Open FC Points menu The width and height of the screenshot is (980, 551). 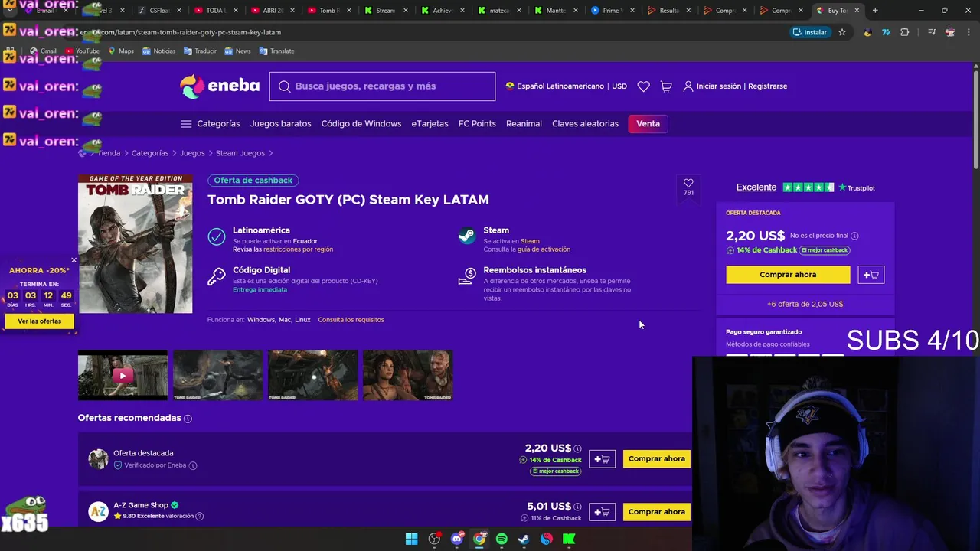click(x=477, y=124)
